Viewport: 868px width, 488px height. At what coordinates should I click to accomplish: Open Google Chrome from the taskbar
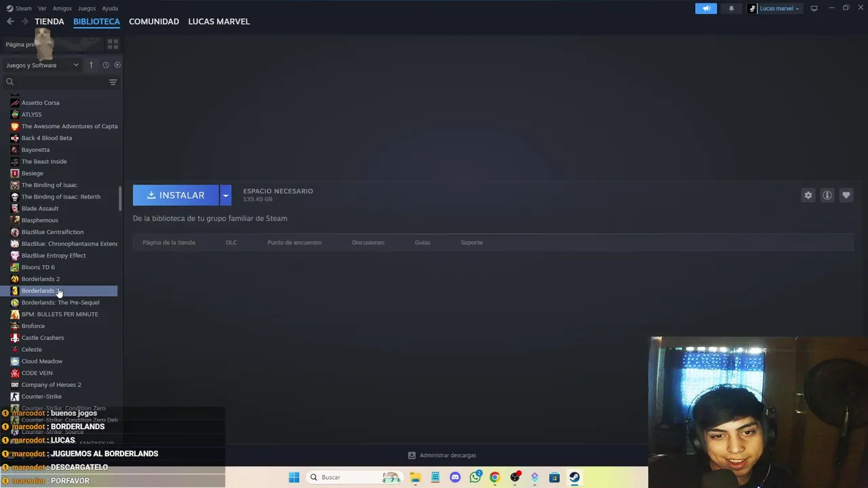click(494, 477)
